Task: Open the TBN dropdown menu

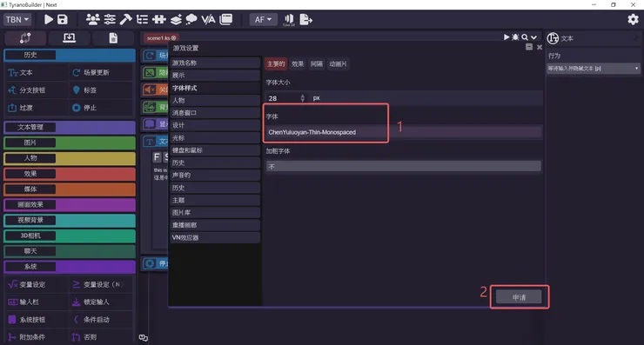Action: (x=17, y=19)
